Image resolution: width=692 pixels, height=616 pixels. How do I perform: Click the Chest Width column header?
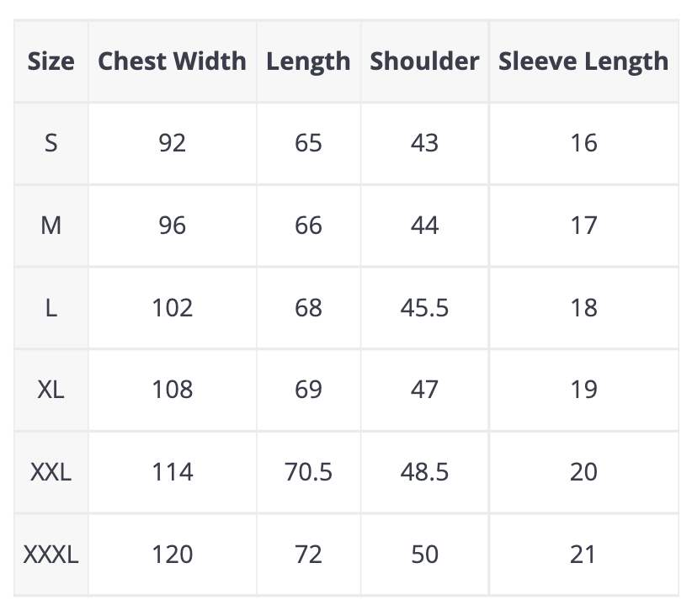[x=172, y=61]
